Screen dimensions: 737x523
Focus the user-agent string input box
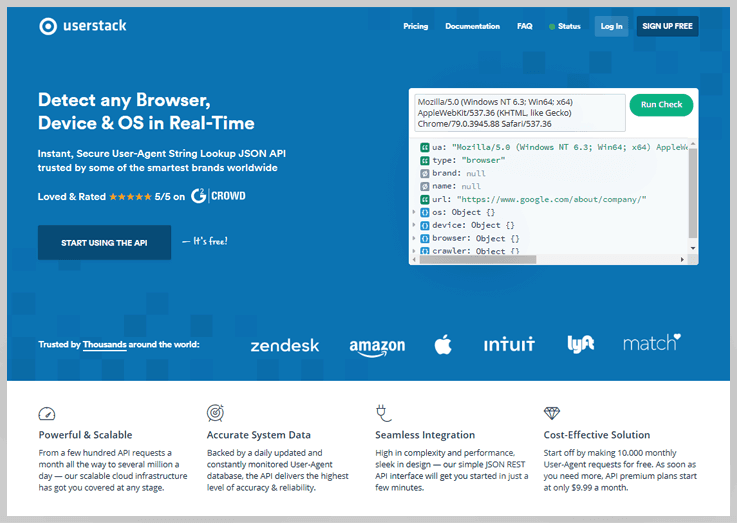tap(517, 112)
